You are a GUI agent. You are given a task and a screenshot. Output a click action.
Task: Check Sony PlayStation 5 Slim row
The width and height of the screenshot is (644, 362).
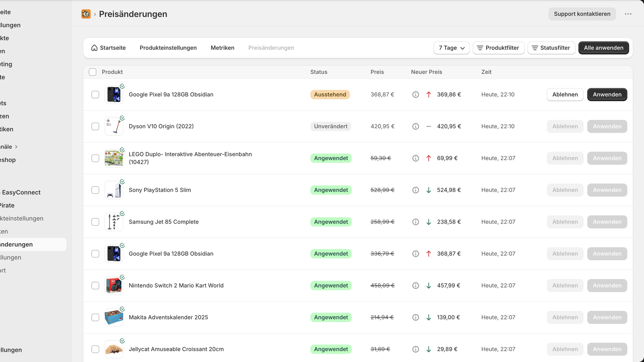pos(95,190)
